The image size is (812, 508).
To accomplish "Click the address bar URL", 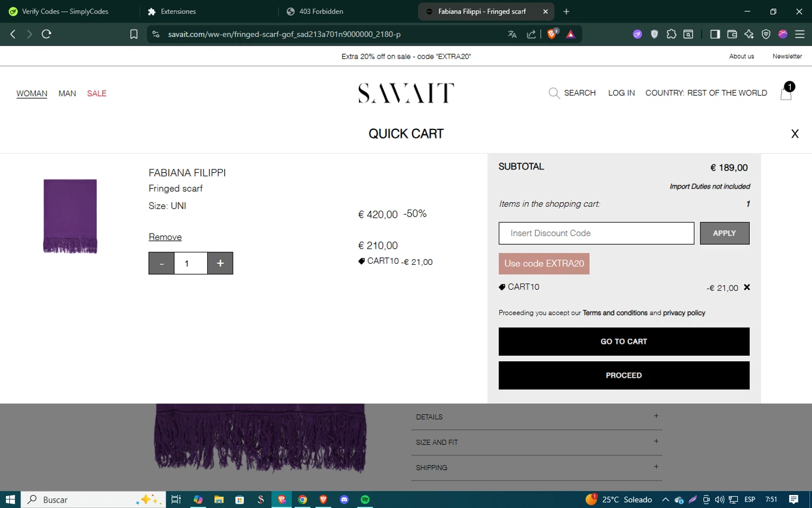I will (x=284, y=34).
